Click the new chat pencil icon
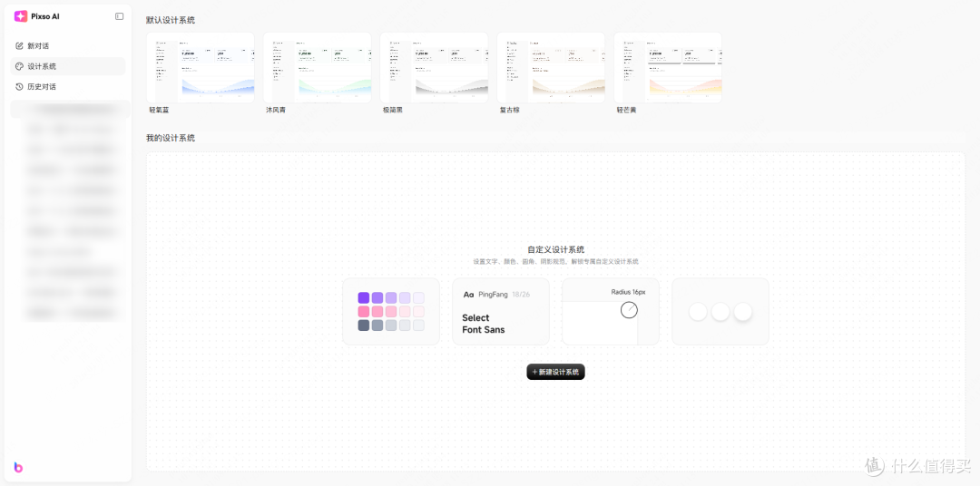 coord(19,45)
